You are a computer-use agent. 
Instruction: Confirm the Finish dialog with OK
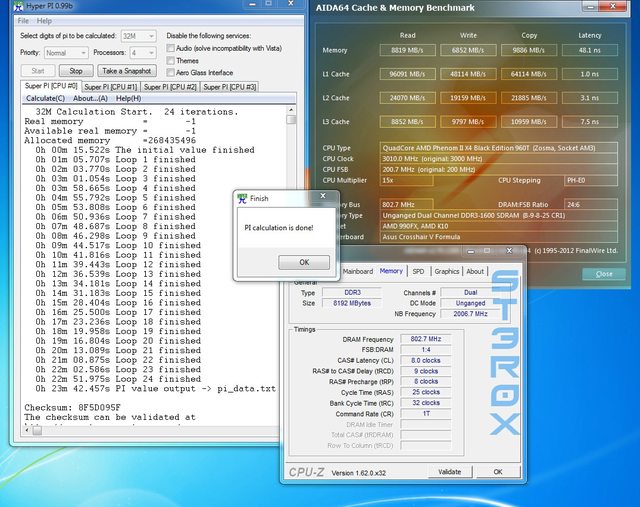[304, 262]
